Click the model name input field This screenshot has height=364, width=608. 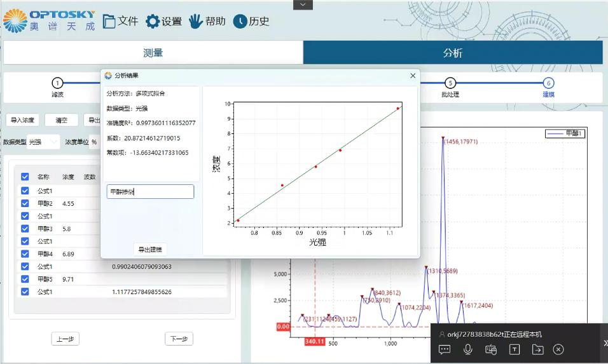pyautogui.click(x=150, y=192)
